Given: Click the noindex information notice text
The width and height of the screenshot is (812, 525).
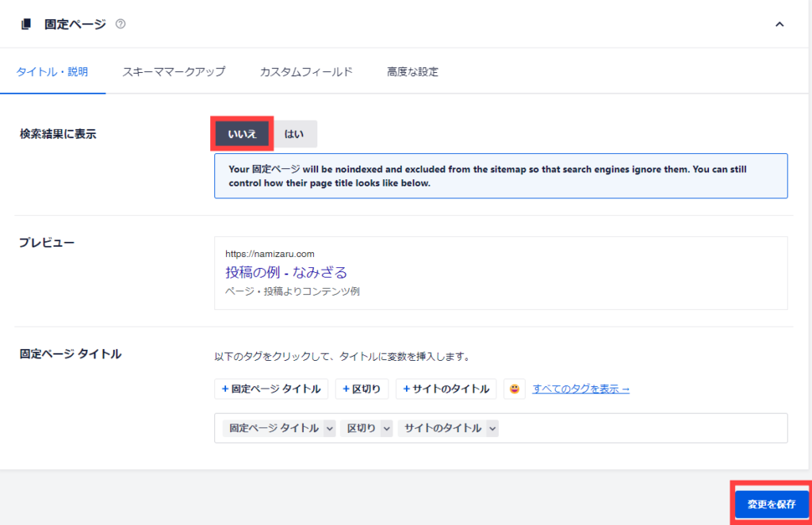Looking at the screenshot, I should pos(488,176).
